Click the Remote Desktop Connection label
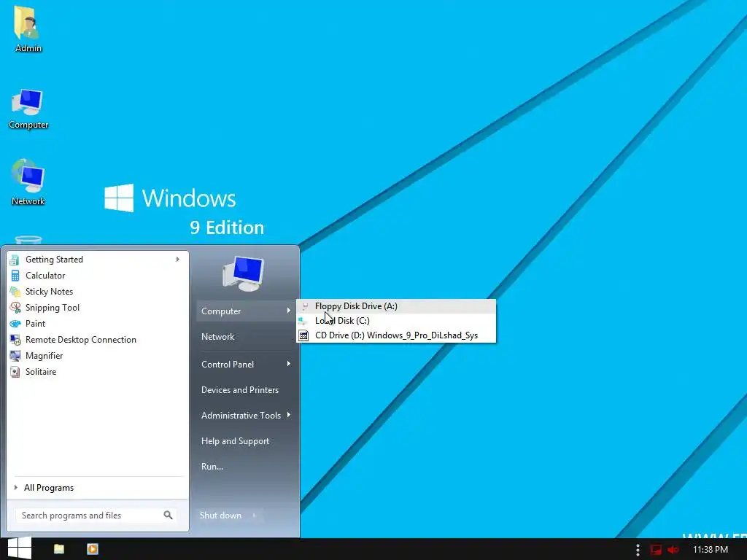This screenshot has width=747, height=560. tap(80, 340)
